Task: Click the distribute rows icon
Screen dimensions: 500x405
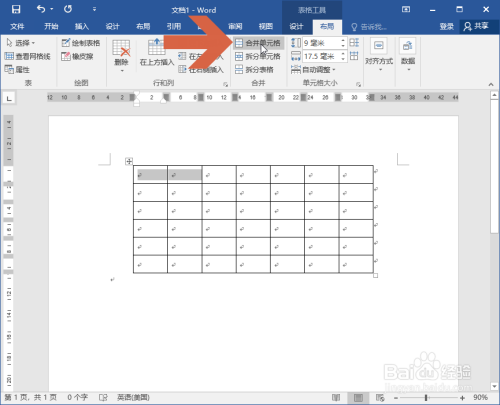Action: click(354, 43)
